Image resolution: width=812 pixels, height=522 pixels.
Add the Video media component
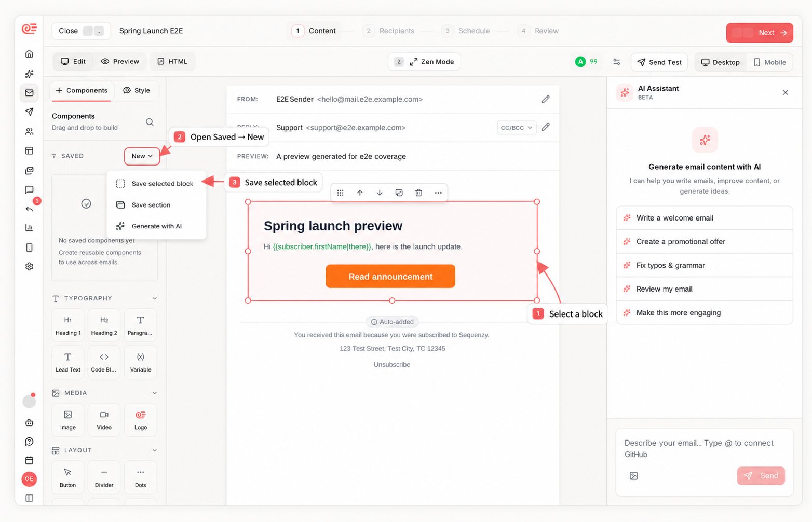pos(104,420)
